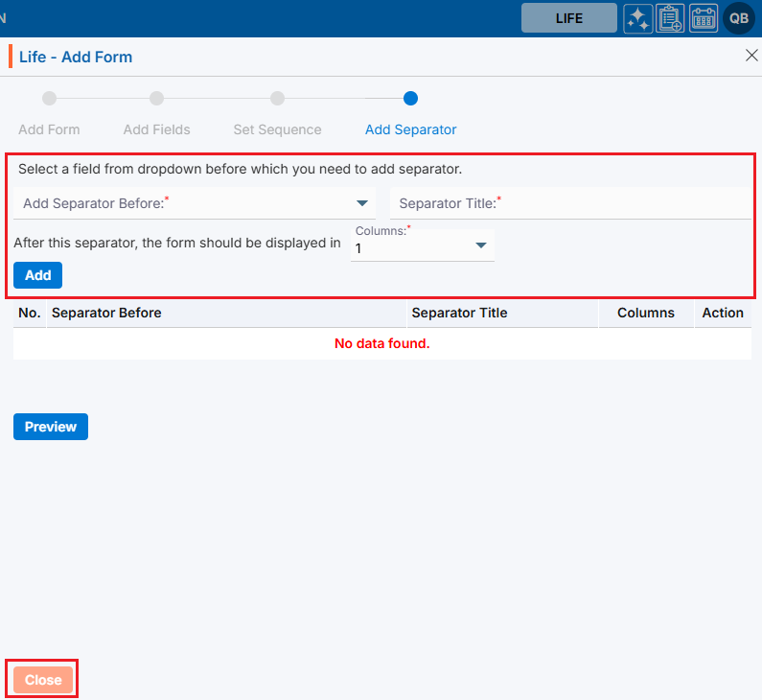Open the clipboard add-task icon
762x700 pixels.
(x=671, y=18)
